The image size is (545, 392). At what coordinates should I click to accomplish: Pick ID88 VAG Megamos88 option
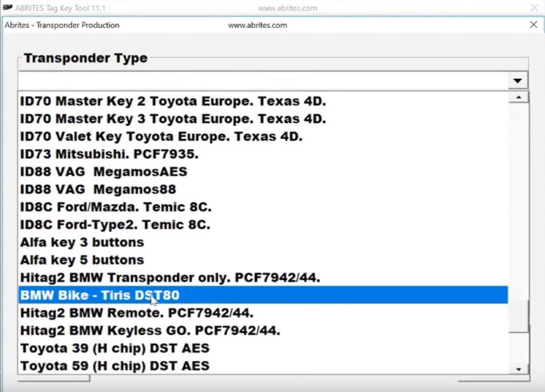tap(98, 189)
